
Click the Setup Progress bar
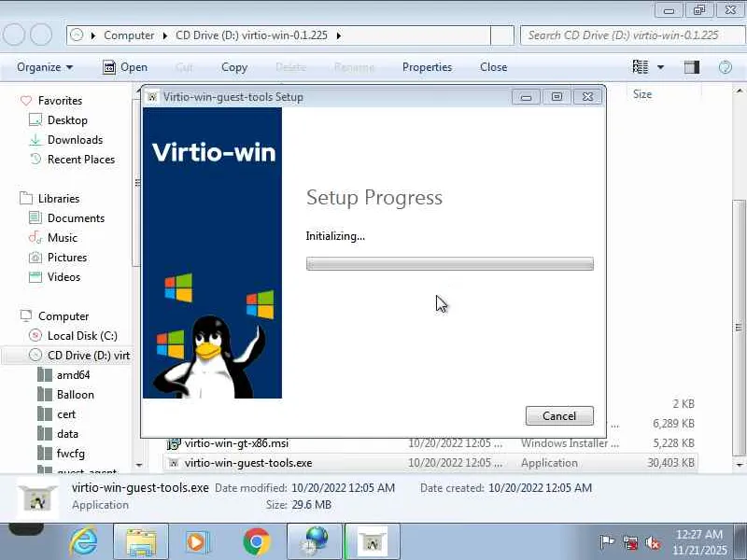click(450, 264)
